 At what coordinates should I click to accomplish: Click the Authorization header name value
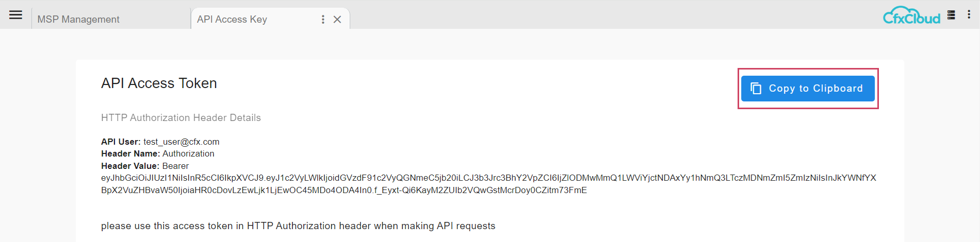click(188, 153)
